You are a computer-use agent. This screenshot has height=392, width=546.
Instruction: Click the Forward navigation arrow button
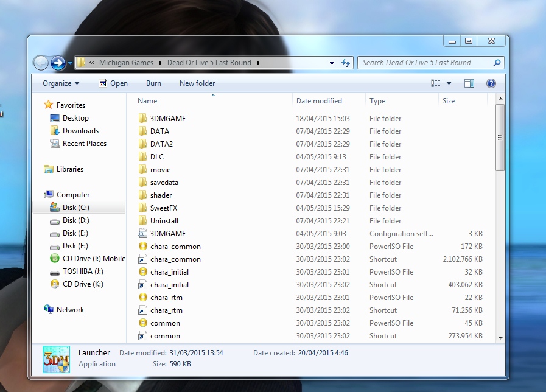click(x=58, y=63)
